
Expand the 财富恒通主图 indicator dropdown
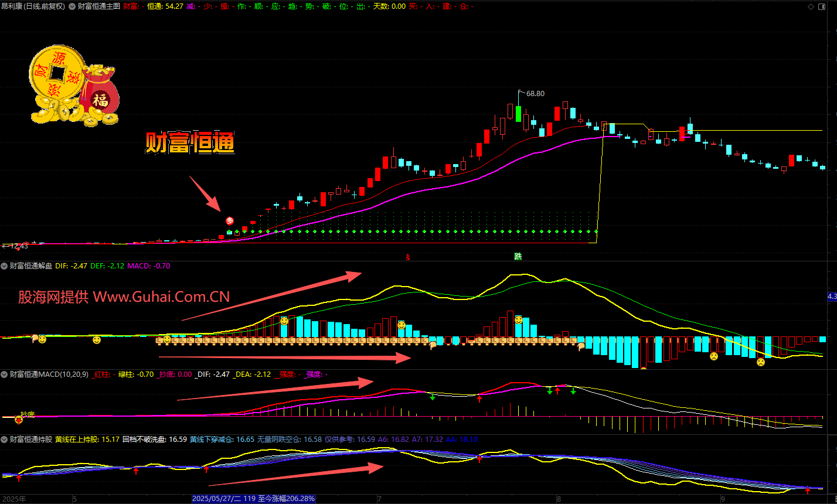72,6
